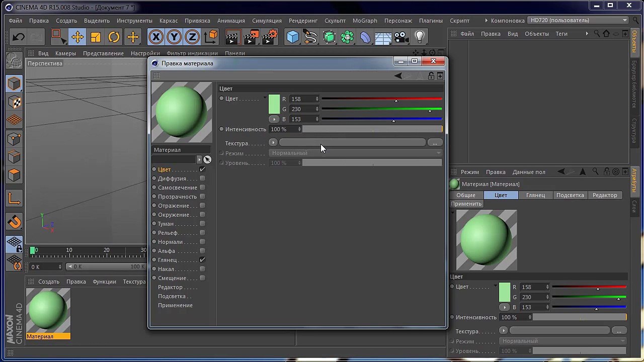Open the Симуляция menu
The image size is (644, 362).
[267, 21]
